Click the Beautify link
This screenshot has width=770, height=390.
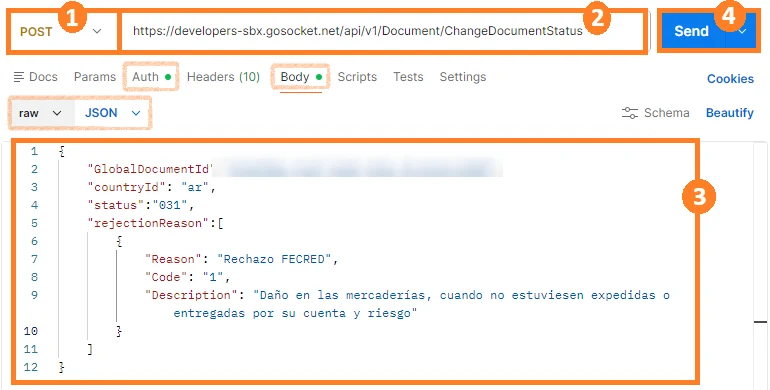click(x=730, y=113)
